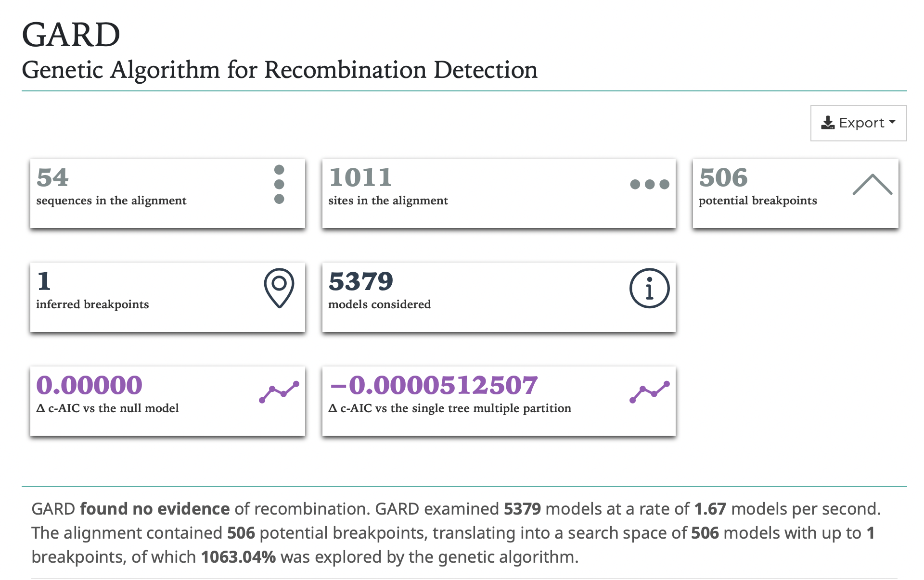Click line chart icon on null model card

click(279, 392)
